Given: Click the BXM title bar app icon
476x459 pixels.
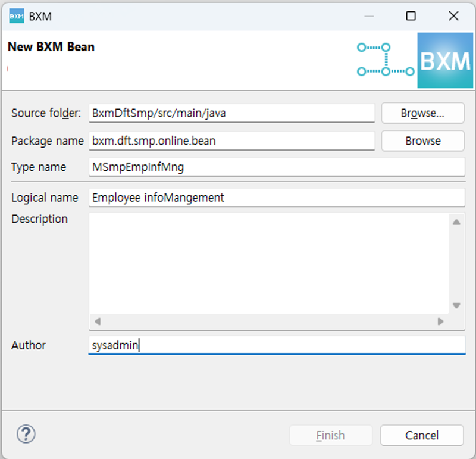Looking at the screenshot, I should point(17,16).
